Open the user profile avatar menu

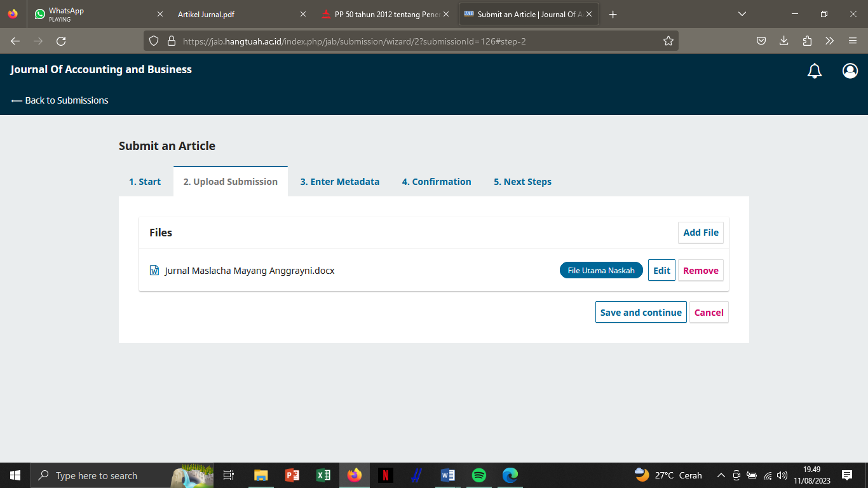coord(850,71)
